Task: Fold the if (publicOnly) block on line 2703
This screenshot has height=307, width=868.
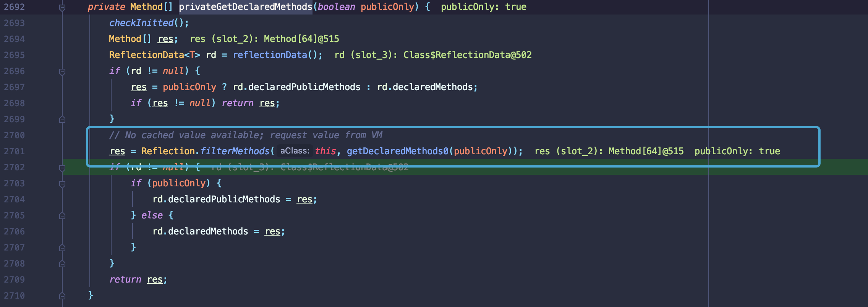Action: coord(62,184)
